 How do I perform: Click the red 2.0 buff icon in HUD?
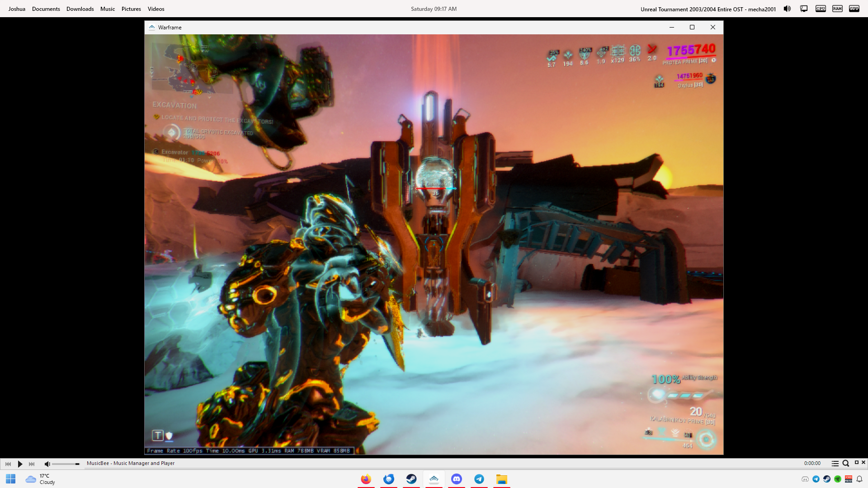click(x=652, y=52)
